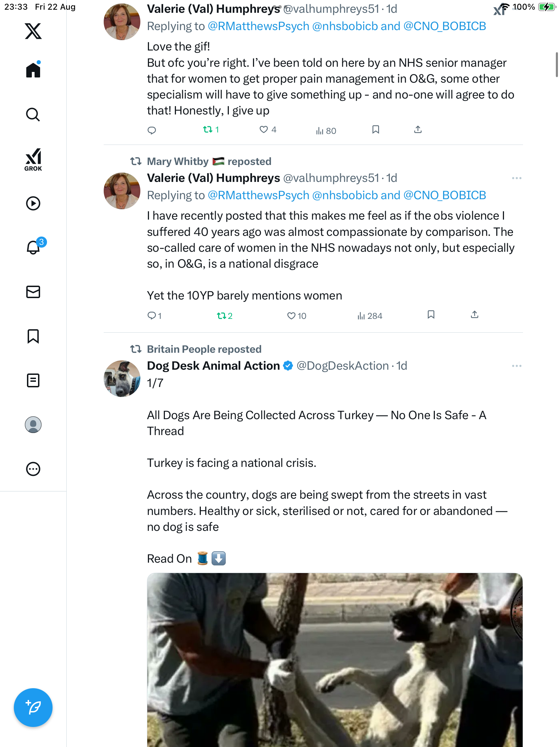Image resolution: width=560 pixels, height=747 pixels.
Task: Open the Lists page
Action: [x=33, y=380]
